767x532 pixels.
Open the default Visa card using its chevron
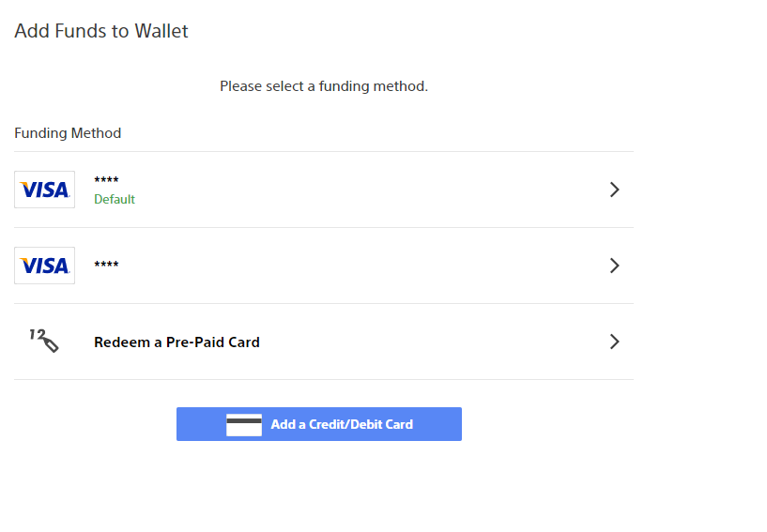coord(615,190)
